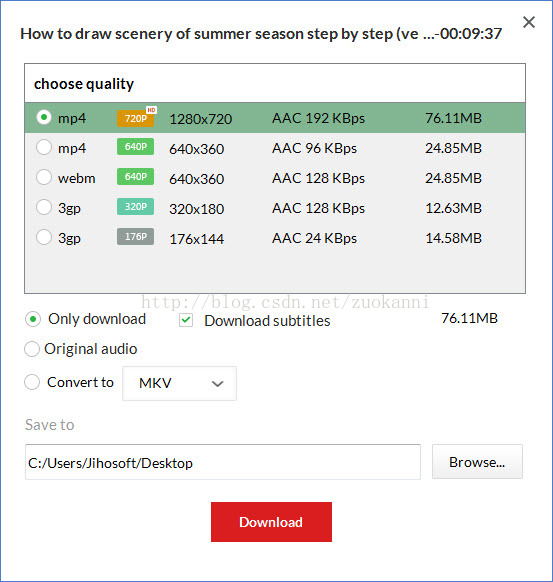The image size is (553, 582).
Task: Click the green 640P badge in mp4 row
Action: (x=135, y=147)
